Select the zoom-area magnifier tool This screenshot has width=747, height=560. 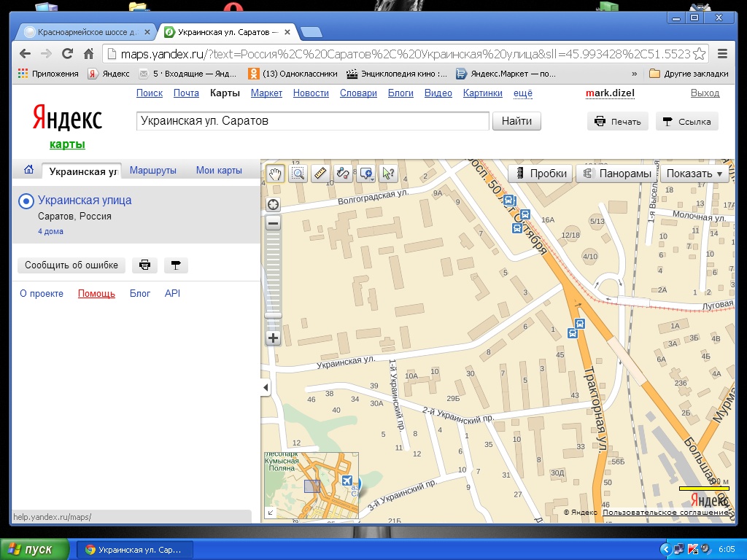click(298, 174)
